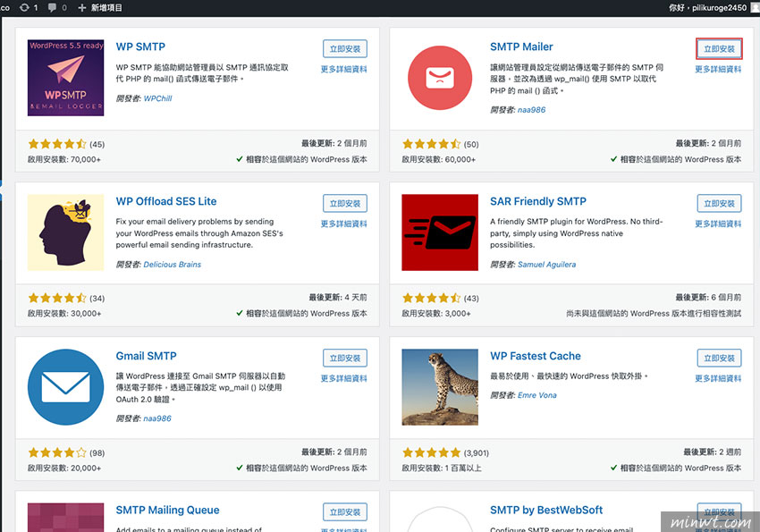Viewport: 760px width, 532px height.
Task: View more details for SAR Friendly SMTP
Action: [x=718, y=224]
